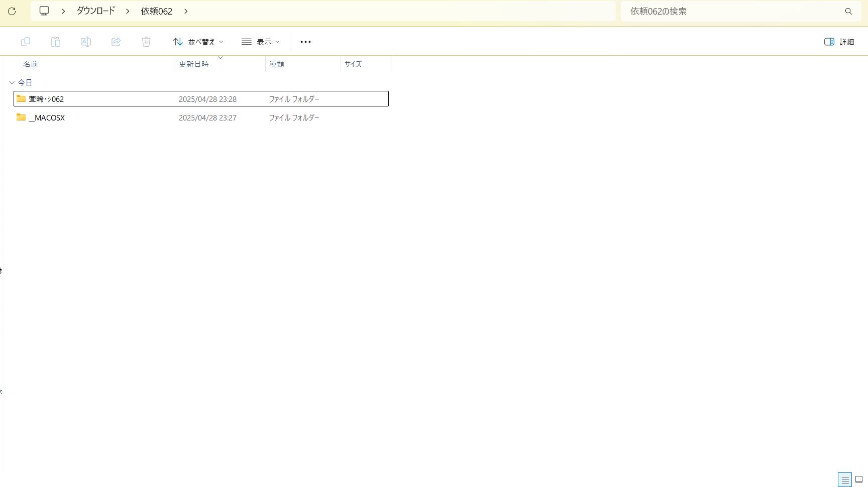Sort by 名前 column header
This screenshot has height=487, width=868.
click(31, 64)
